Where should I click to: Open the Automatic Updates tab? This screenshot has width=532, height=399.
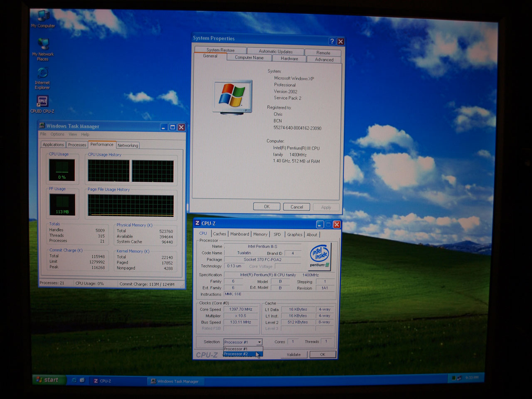(x=276, y=52)
